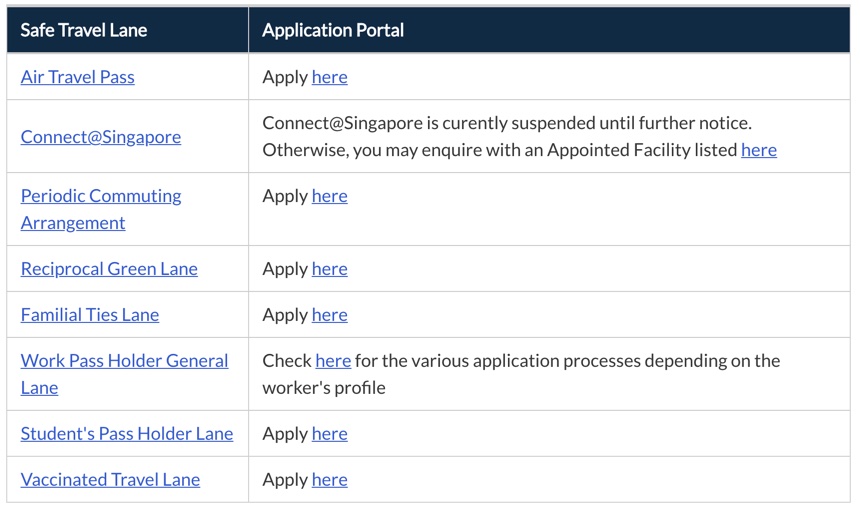The image size is (860, 507).
Task: Open the Reciprocal Green Lane link
Action: click(x=109, y=269)
